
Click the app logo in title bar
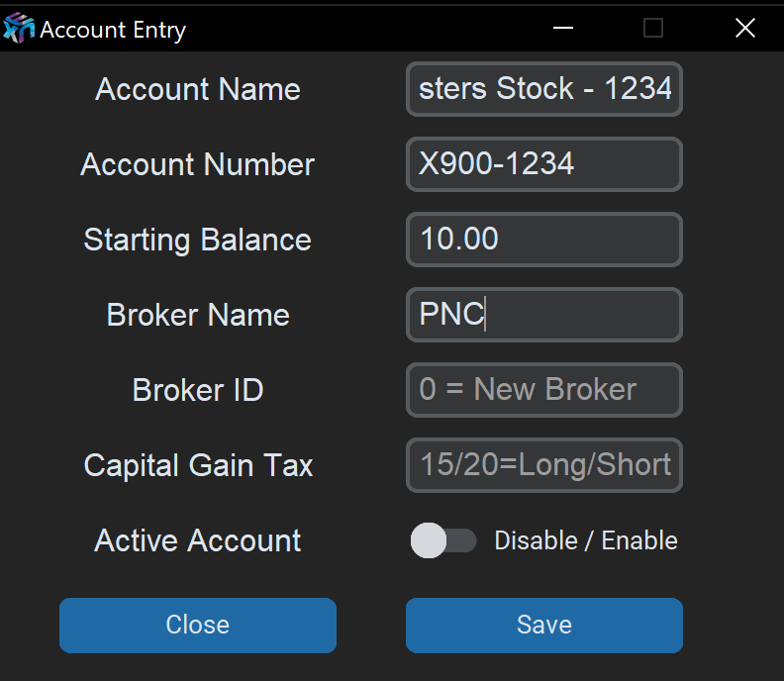(x=19, y=29)
